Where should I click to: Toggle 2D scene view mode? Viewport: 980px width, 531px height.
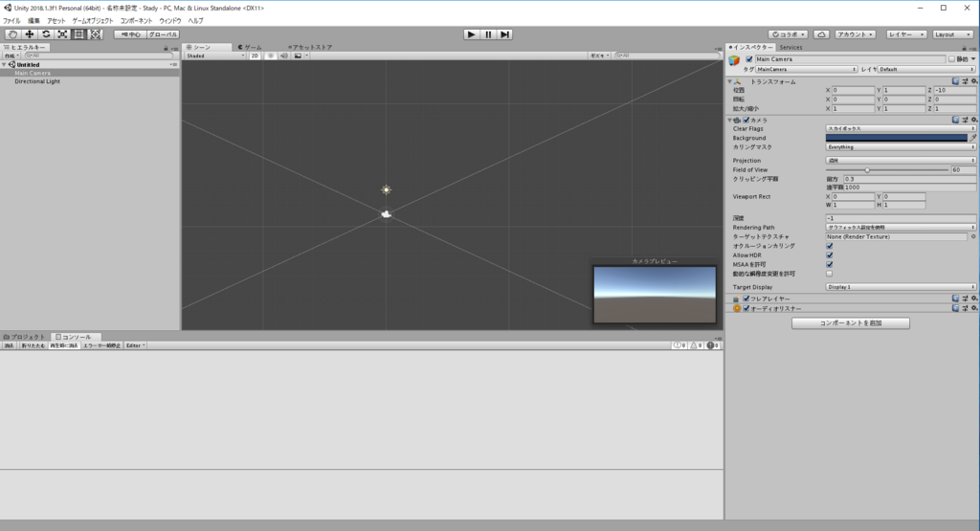(x=255, y=55)
